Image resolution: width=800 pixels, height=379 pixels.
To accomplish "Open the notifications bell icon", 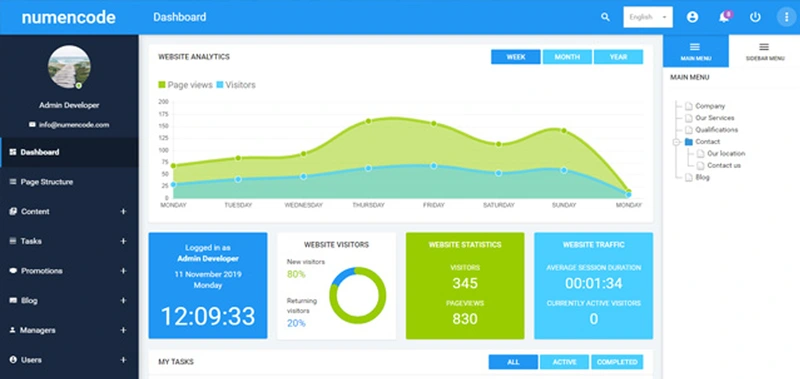I will pos(724,17).
